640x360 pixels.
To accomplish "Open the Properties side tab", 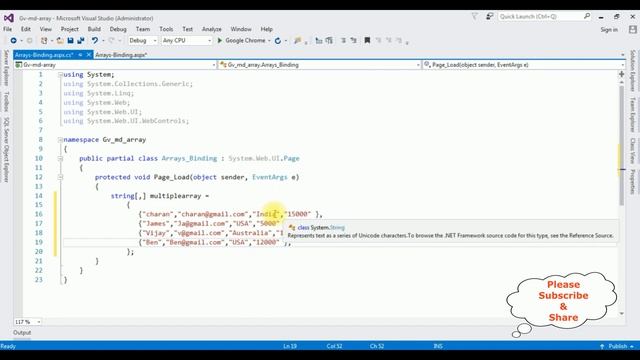I will coord(633,181).
